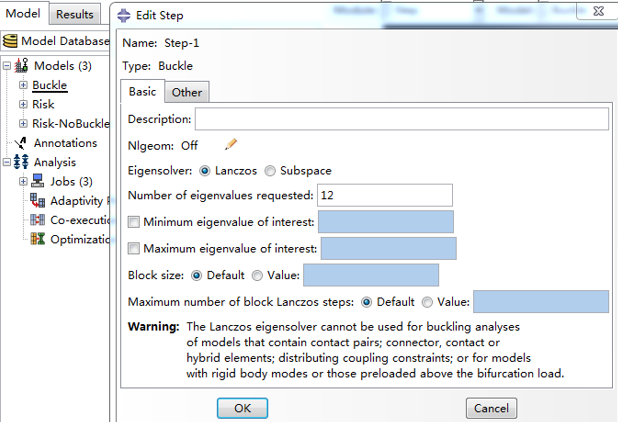Click the Adaptivity Process icon
618x422 pixels.
pos(38,200)
